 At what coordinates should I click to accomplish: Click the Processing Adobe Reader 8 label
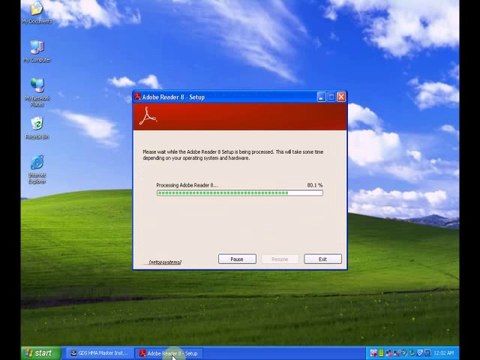[x=187, y=185]
